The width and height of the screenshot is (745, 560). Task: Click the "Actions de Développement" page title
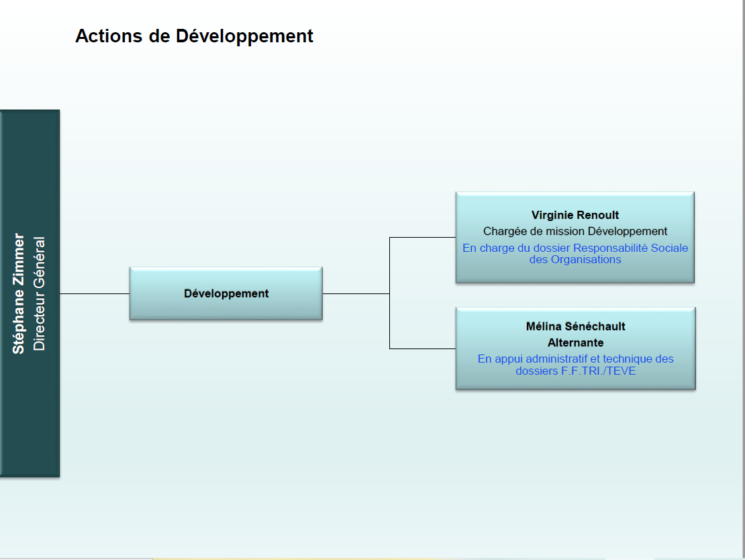[194, 36]
